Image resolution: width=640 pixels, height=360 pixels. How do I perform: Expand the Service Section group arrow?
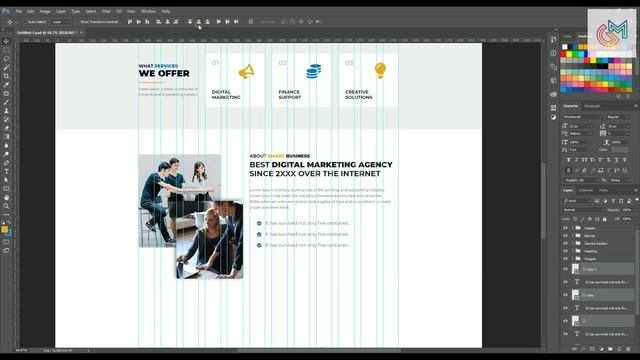click(572, 244)
